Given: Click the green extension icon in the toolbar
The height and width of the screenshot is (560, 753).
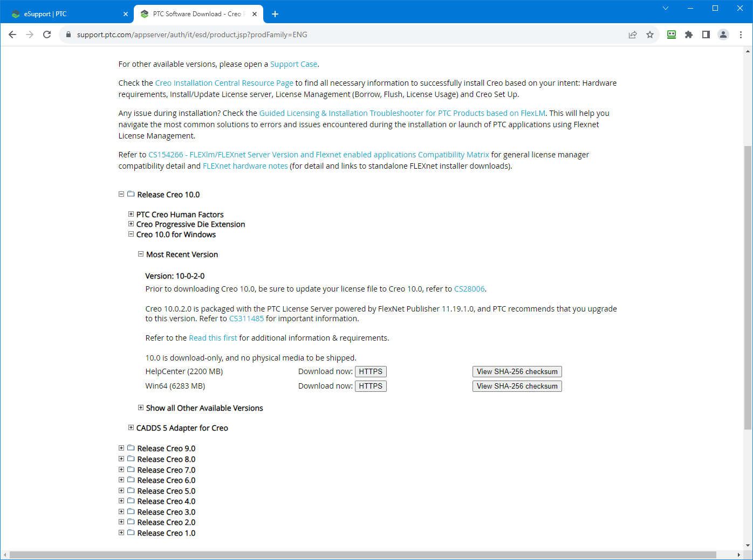Looking at the screenshot, I should [672, 34].
